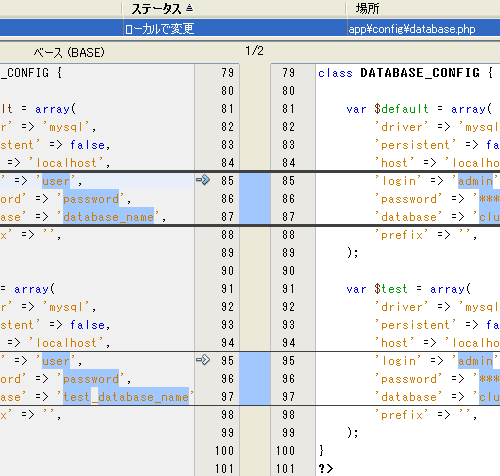500x476 pixels.
Task: Click 'driver' on right pane line 82
Action: click(402, 127)
